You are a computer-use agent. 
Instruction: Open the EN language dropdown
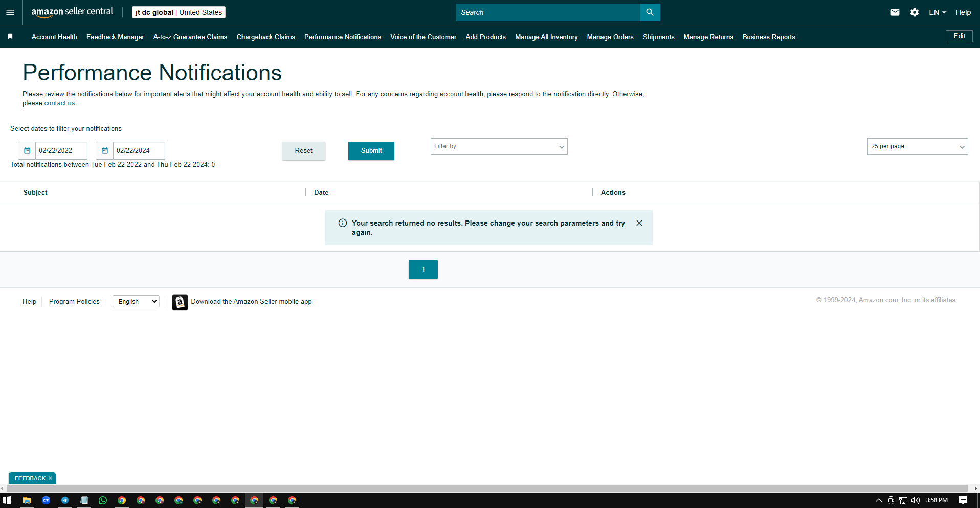[x=938, y=12]
